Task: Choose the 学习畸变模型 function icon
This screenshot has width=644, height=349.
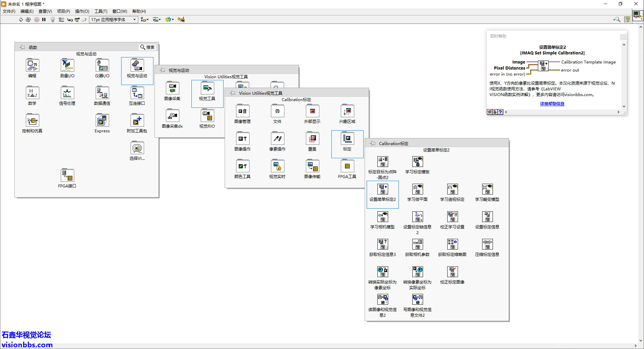Action: tap(487, 190)
